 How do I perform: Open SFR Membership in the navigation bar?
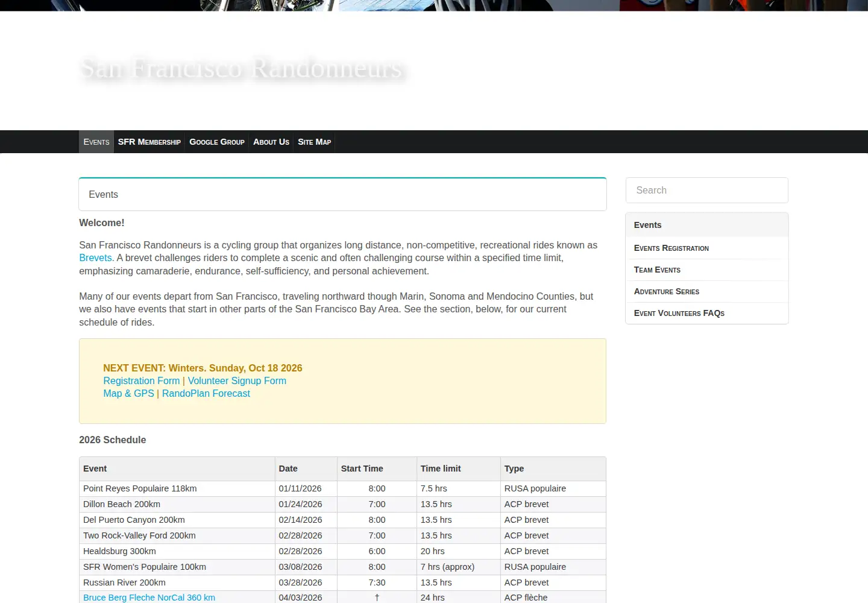pos(149,142)
